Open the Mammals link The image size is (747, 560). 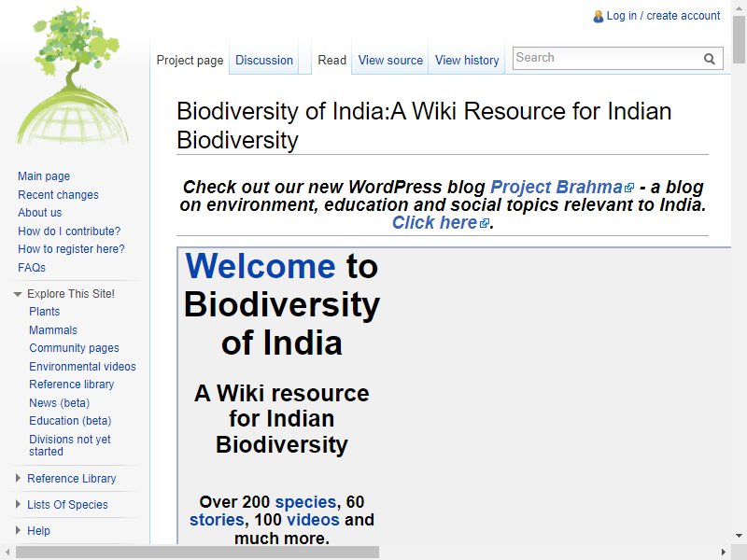(x=53, y=330)
